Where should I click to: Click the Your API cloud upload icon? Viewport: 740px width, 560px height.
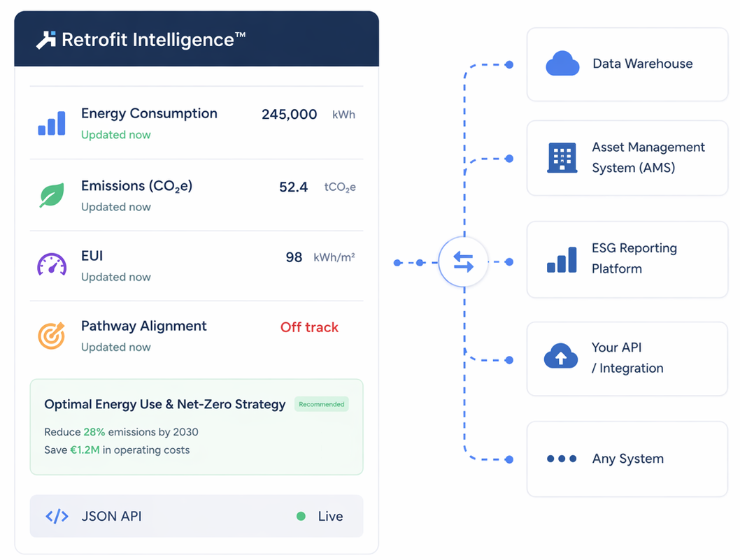pyautogui.click(x=561, y=357)
